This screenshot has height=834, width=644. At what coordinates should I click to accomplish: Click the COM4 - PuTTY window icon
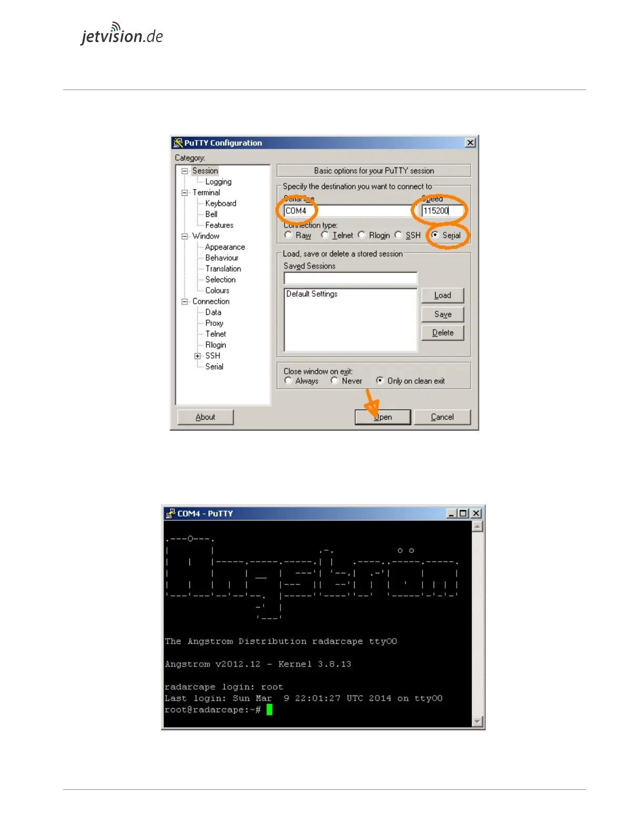coord(170,513)
